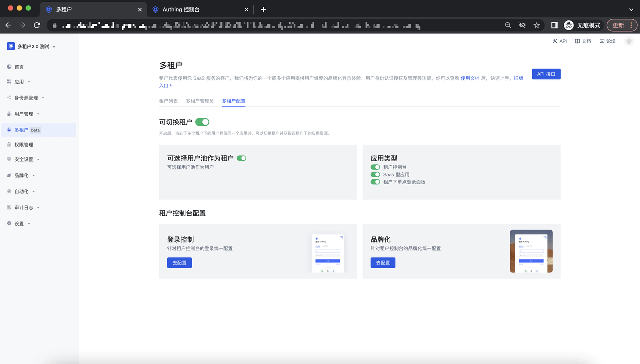Toggle the 可切换租户 switch
Viewport: 640px width, 364px height.
(202, 122)
